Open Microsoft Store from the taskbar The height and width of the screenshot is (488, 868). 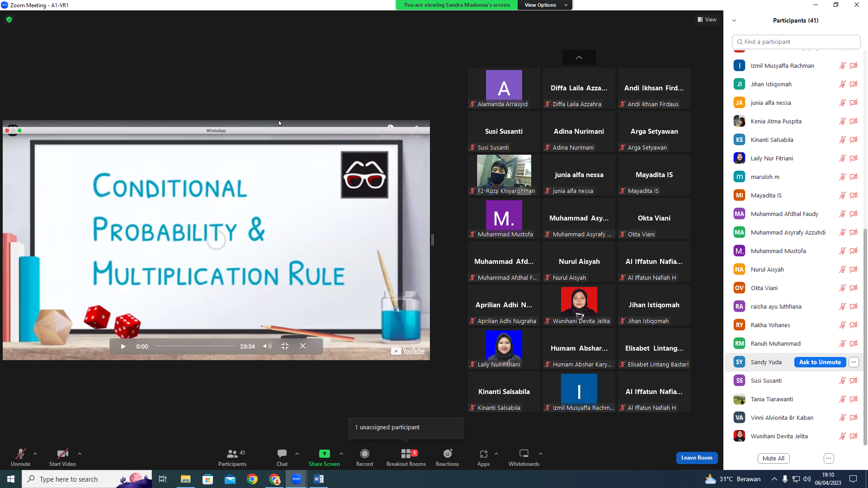pyautogui.click(x=208, y=479)
